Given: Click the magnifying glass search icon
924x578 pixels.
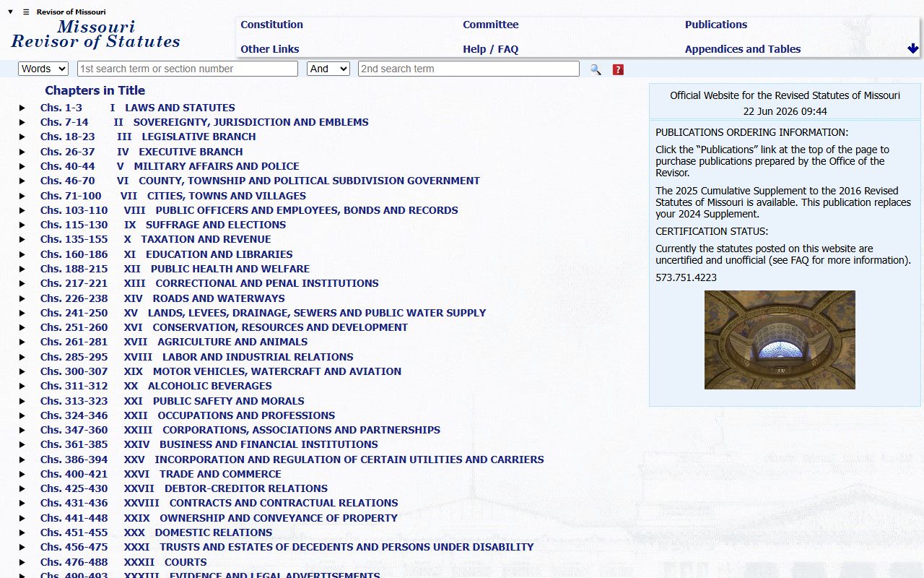Looking at the screenshot, I should (596, 69).
